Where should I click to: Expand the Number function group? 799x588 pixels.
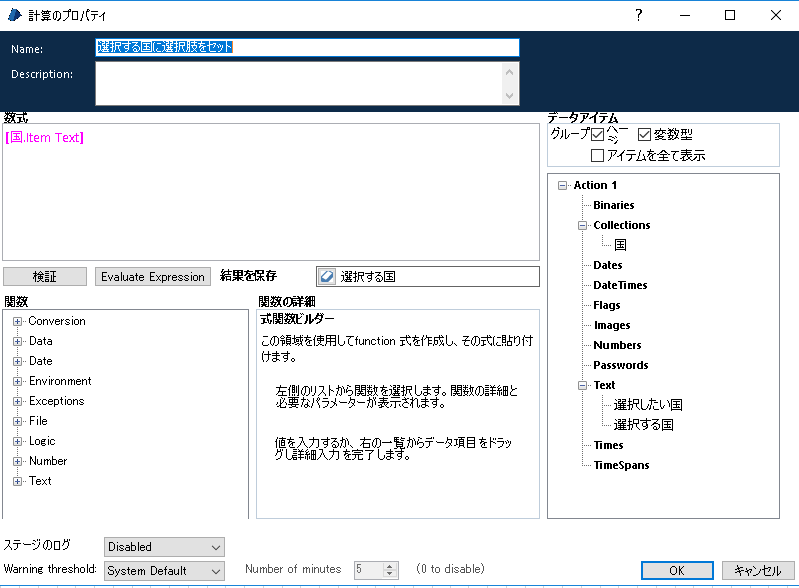[17, 461]
